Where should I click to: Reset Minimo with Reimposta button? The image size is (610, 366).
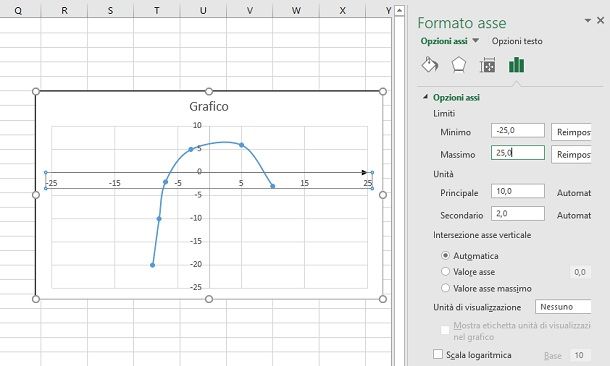pyautogui.click(x=571, y=132)
